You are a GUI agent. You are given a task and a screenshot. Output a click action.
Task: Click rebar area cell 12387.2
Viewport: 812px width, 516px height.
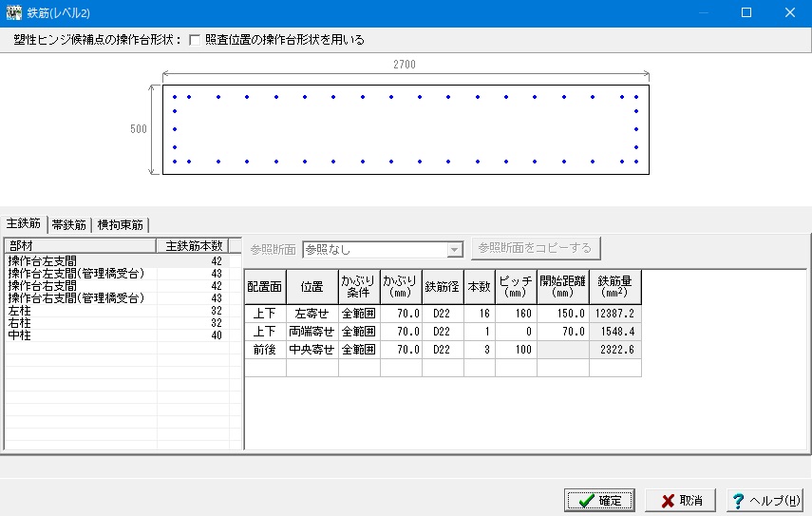tap(615, 314)
